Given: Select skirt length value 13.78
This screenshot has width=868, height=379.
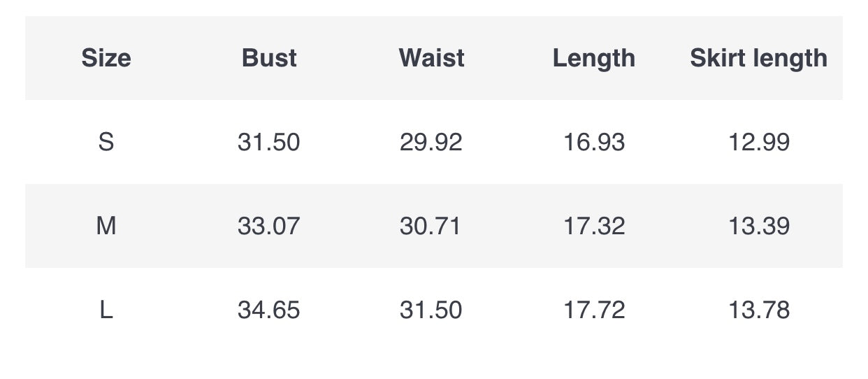Looking at the screenshot, I should [759, 310].
